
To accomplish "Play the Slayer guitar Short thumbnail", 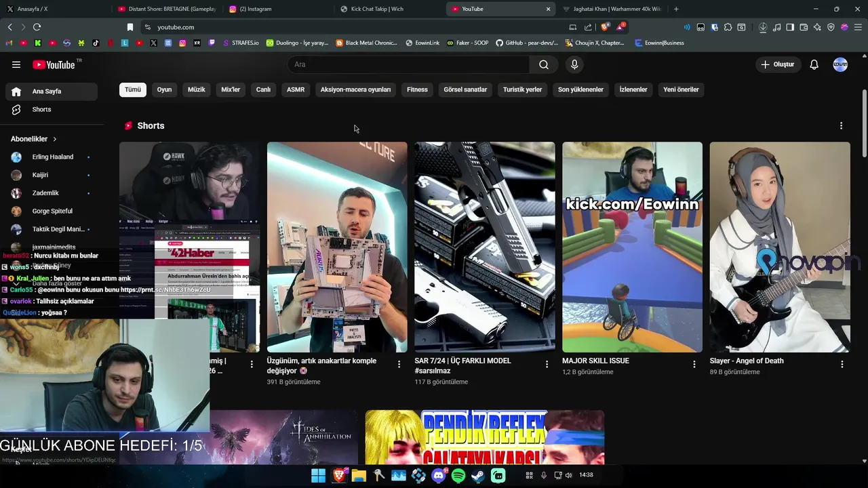I will (780, 247).
